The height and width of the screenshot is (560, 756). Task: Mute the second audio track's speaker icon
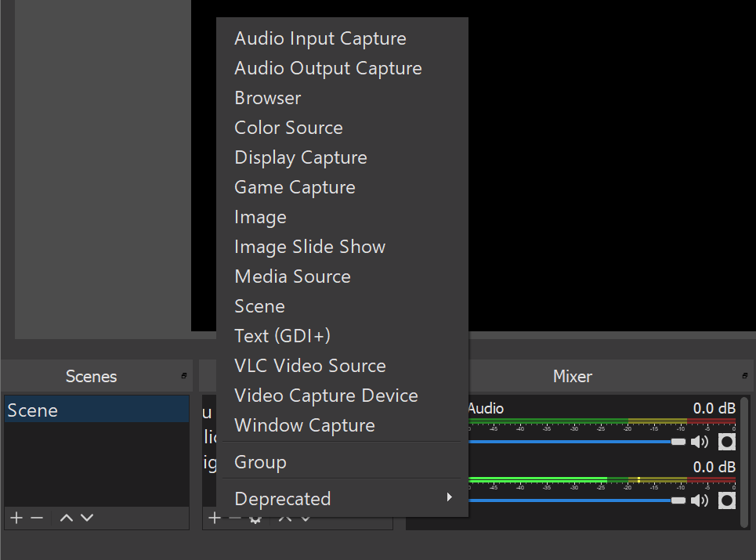(700, 500)
